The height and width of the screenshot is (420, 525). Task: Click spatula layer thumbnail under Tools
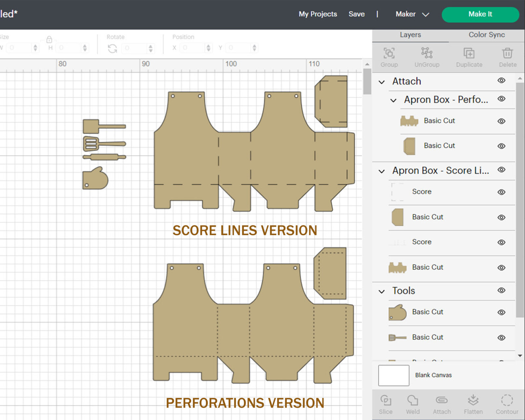click(397, 337)
